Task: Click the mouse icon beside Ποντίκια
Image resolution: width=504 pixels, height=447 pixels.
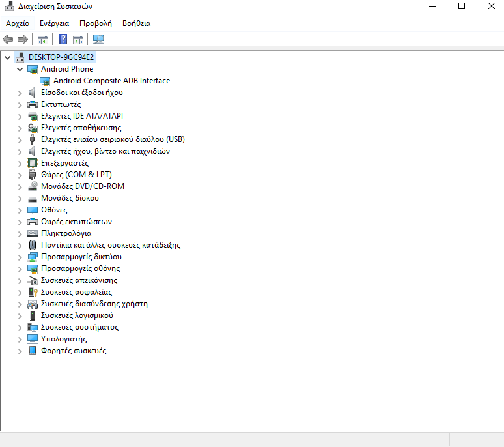Action: click(x=33, y=245)
